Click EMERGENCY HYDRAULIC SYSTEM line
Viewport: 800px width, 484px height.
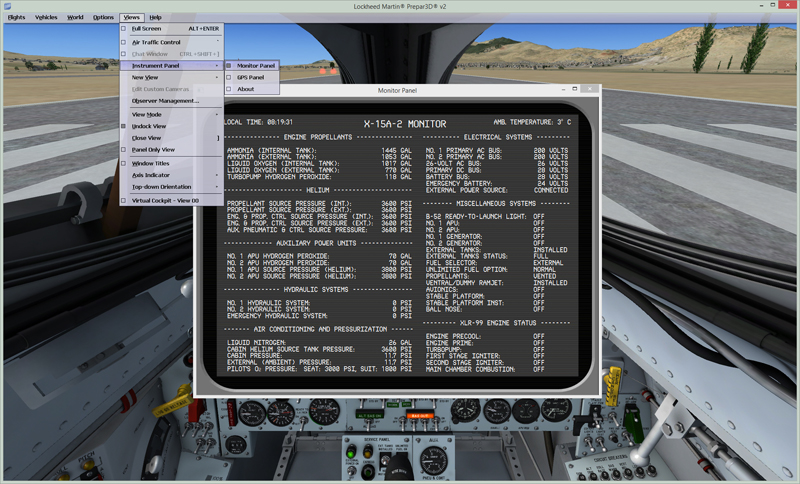pyautogui.click(x=319, y=316)
